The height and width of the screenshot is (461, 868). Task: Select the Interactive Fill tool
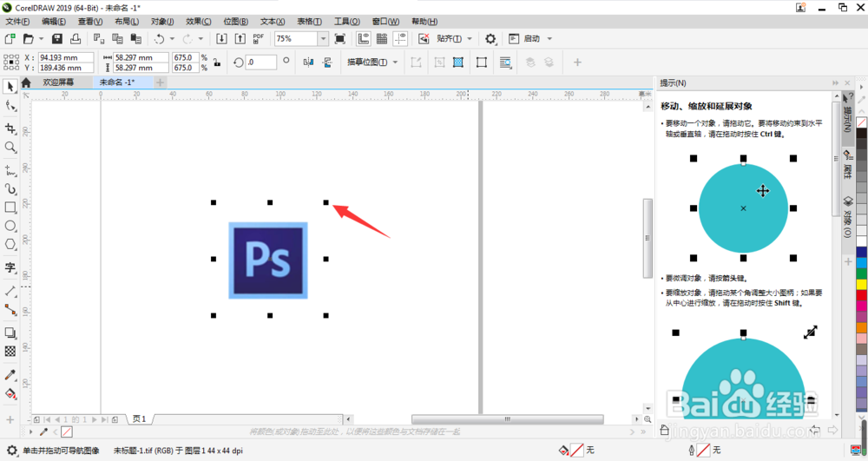coord(10,393)
